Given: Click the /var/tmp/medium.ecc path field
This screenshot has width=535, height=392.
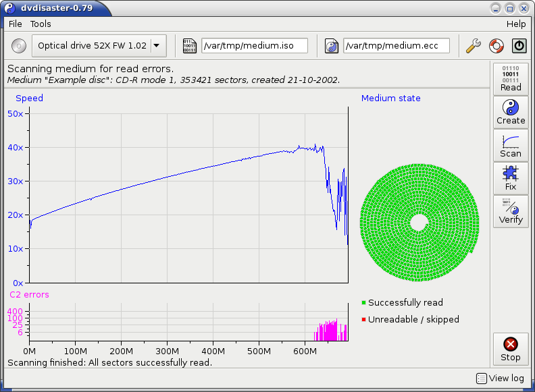Looking at the screenshot, I should pos(397,46).
